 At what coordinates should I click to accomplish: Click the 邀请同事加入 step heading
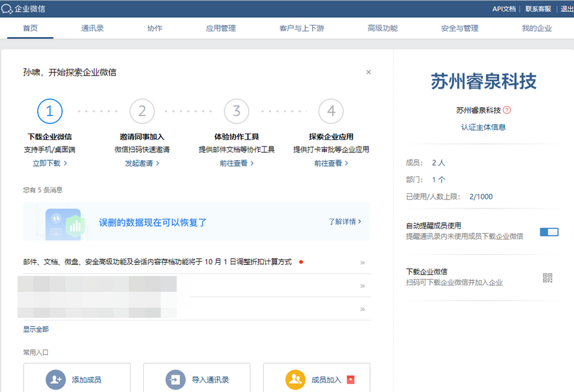(x=142, y=137)
